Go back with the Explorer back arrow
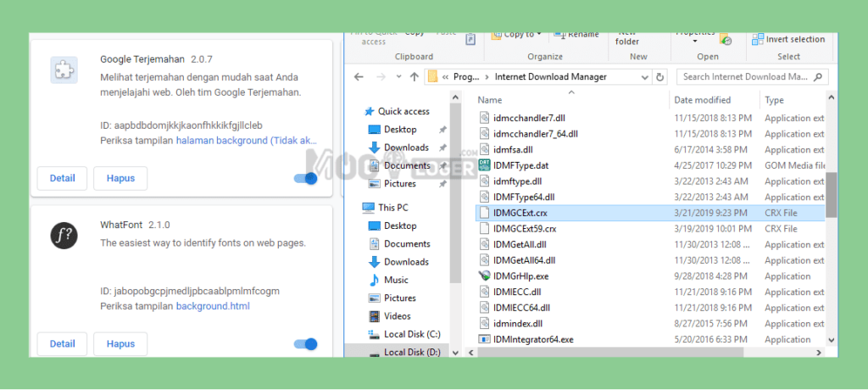The image size is (868, 390). click(359, 77)
